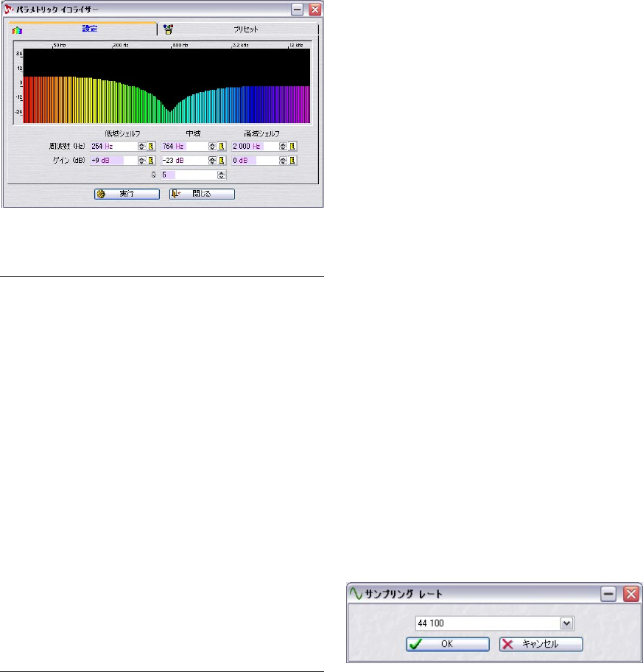Adjust the +9 dB spinner arrows
643x672 pixels.
(142, 161)
